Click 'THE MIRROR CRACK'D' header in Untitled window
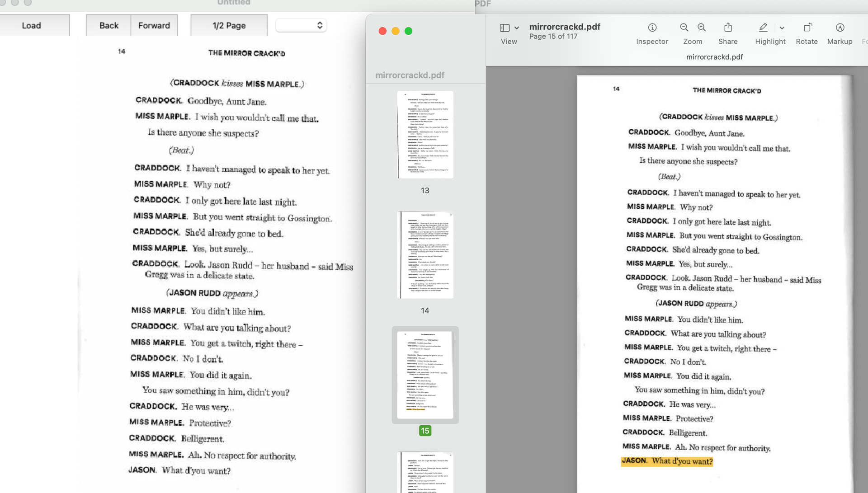Screen dimensions: 868x493 coord(247,53)
